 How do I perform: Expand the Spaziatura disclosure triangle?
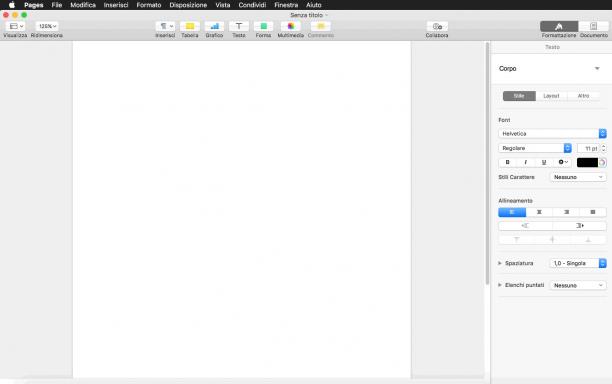[500, 263]
